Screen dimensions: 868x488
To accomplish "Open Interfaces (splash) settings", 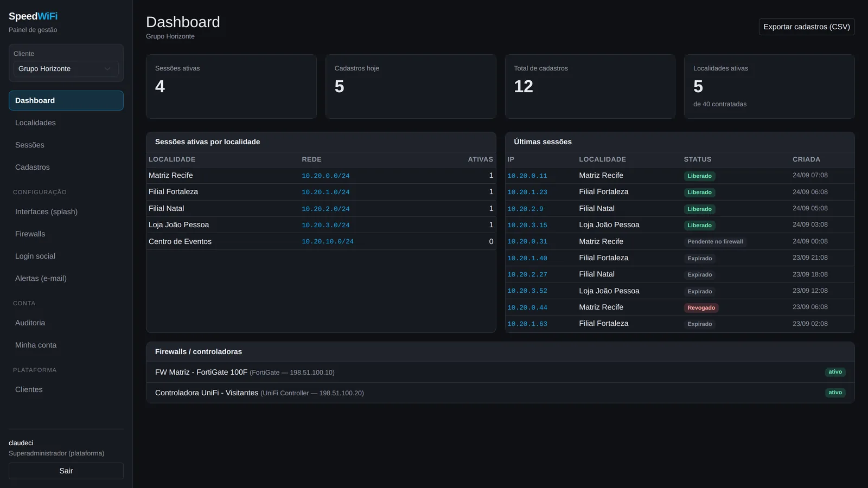I will [66, 211].
